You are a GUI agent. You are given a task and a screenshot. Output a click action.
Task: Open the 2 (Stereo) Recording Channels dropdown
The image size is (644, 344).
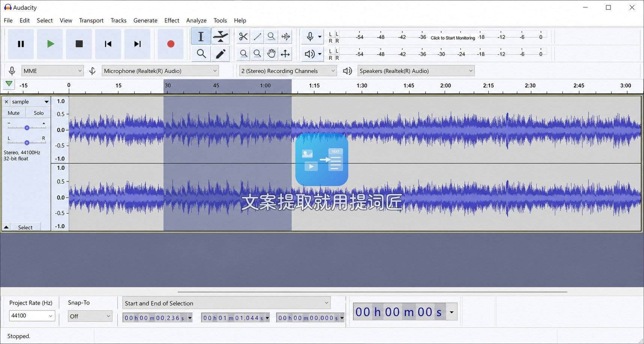[x=288, y=71]
